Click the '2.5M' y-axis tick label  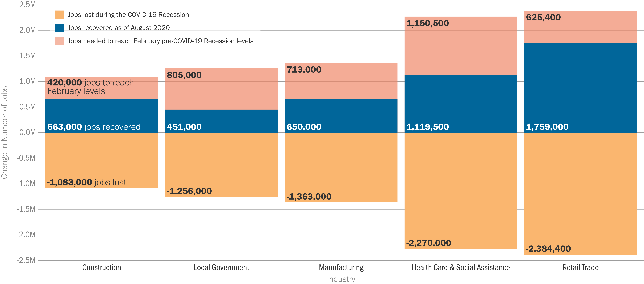(x=27, y=5)
